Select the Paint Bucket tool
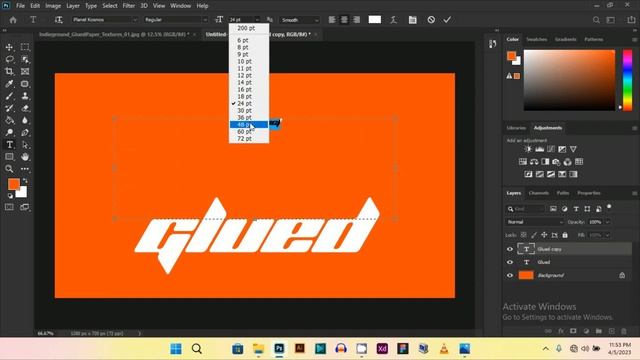640x360 pixels. point(9,120)
